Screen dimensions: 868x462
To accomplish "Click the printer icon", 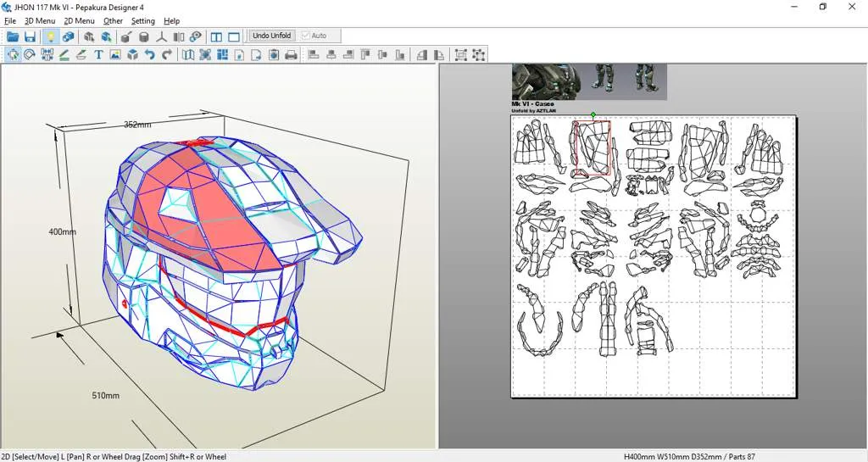I will pyautogui.click(x=291, y=55).
